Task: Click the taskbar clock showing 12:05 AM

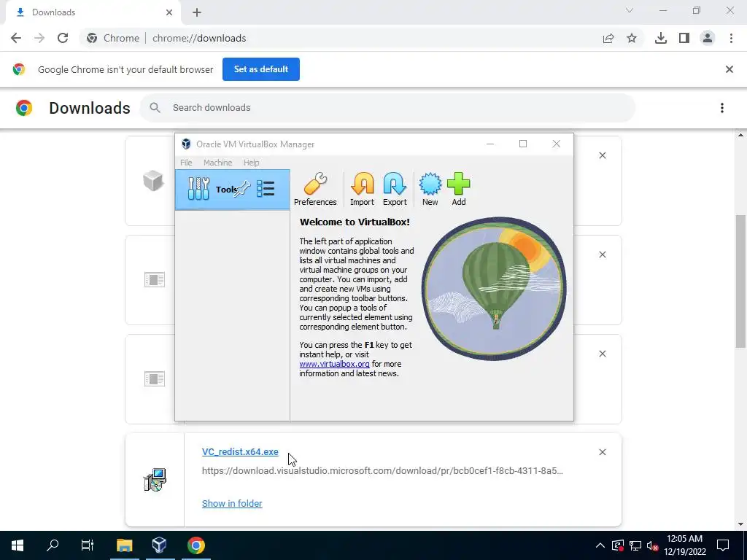Action: coord(684,545)
